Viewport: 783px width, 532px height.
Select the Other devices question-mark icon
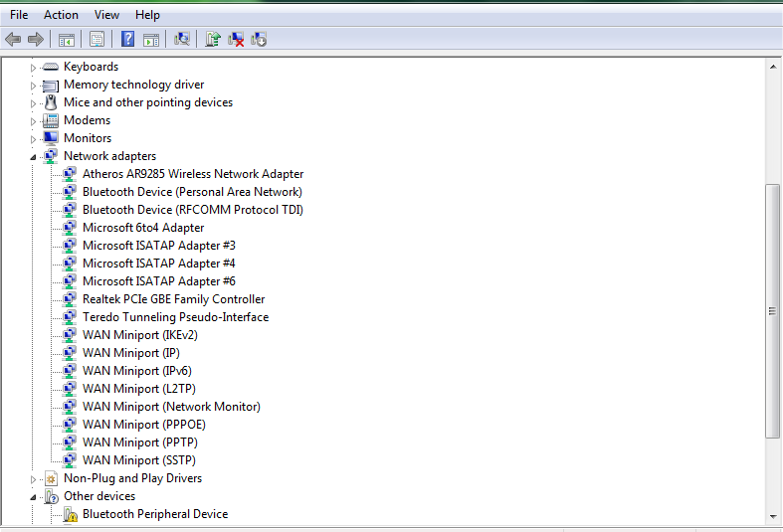click(51, 496)
